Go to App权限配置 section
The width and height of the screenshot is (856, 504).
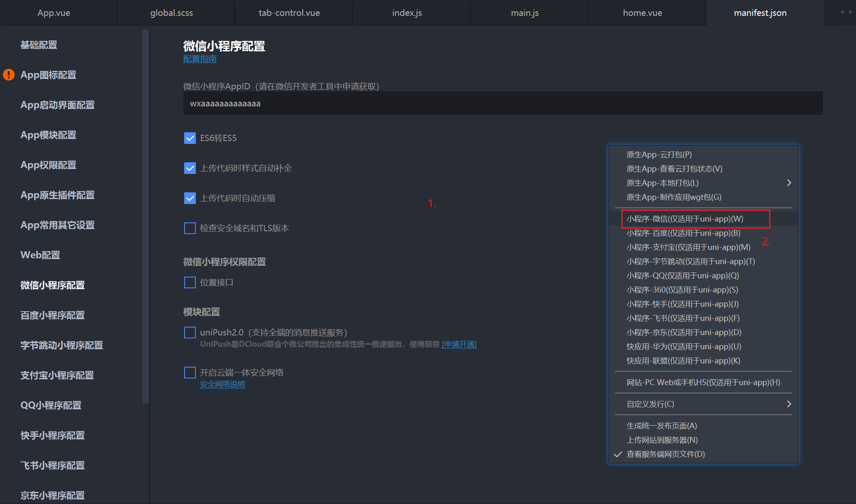click(x=48, y=165)
